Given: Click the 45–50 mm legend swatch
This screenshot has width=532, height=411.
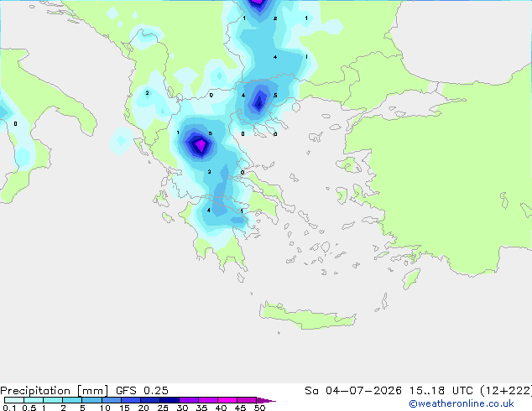Looking at the screenshot, I should click(247, 400).
